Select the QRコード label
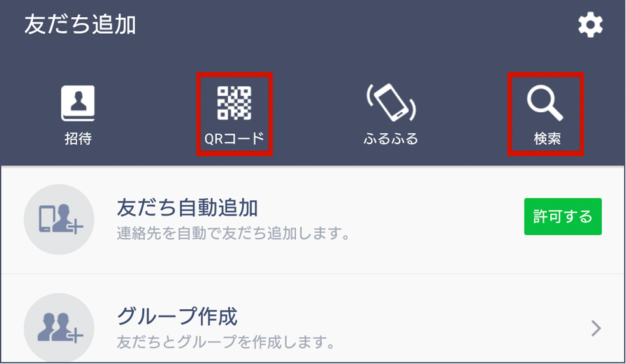The height and width of the screenshot is (364, 626). click(x=235, y=138)
